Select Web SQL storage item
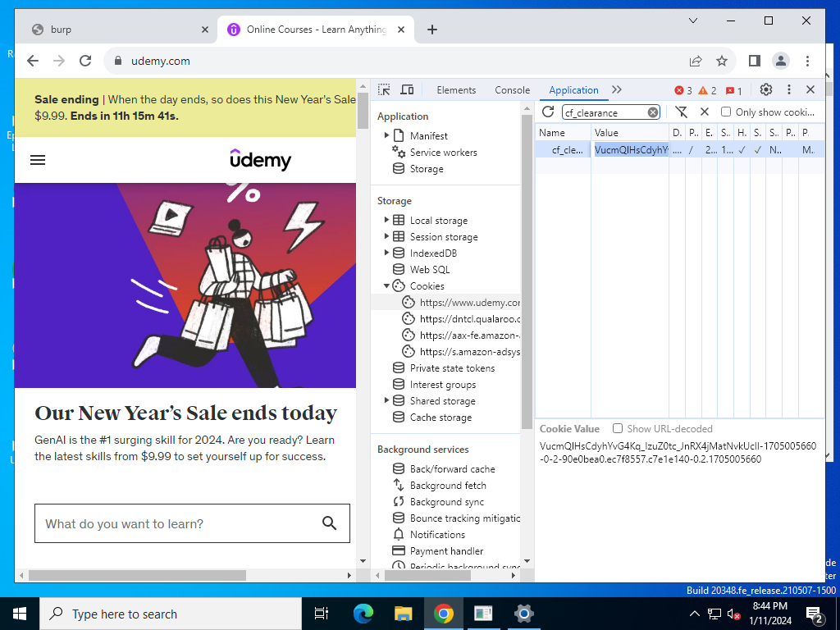The height and width of the screenshot is (630, 840). point(430,269)
